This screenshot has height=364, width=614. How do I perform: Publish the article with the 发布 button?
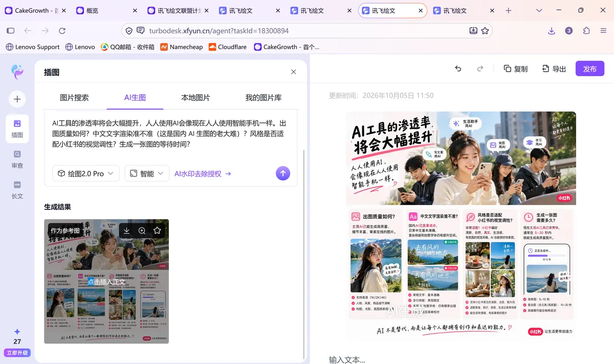(590, 69)
